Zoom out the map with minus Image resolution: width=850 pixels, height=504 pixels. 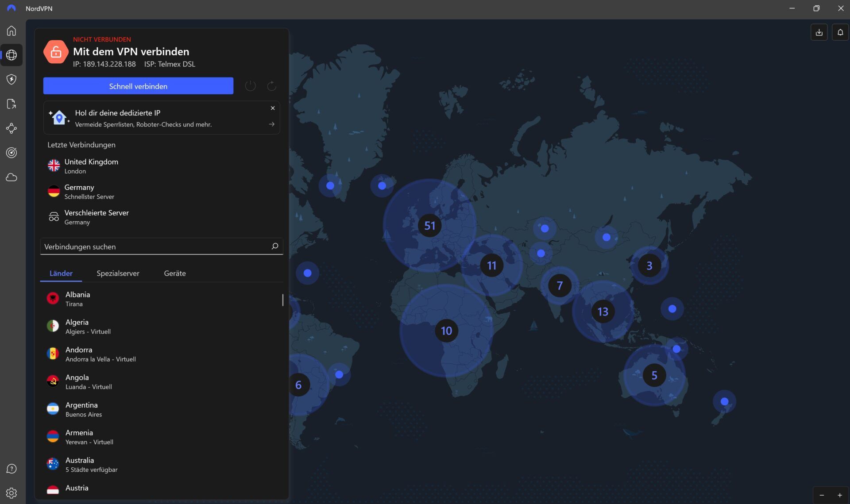point(822,495)
